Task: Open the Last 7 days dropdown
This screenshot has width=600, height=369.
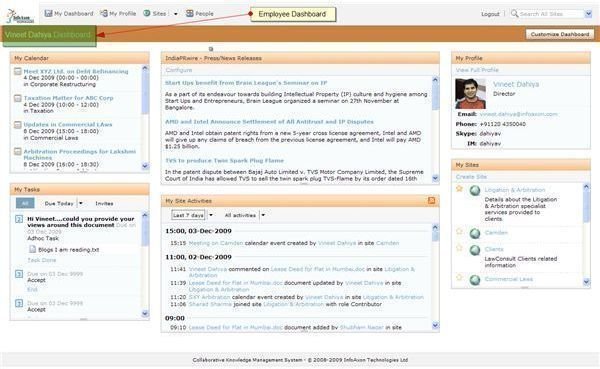Action: pyautogui.click(x=210, y=215)
